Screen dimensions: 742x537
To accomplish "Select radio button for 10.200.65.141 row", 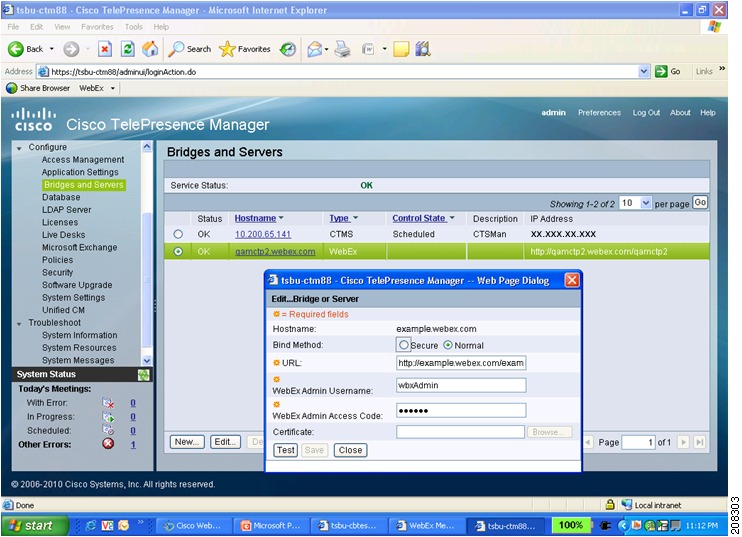I will pyautogui.click(x=178, y=234).
